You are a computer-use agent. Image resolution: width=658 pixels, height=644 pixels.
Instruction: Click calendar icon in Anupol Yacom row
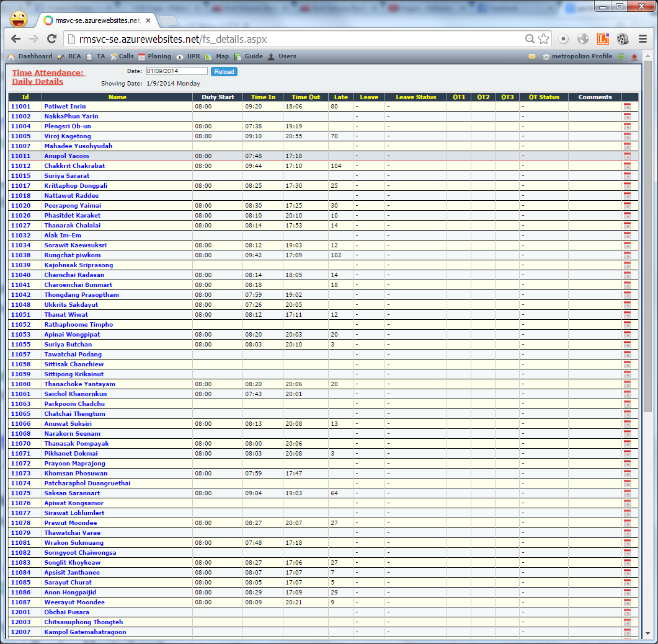pos(627,156)
